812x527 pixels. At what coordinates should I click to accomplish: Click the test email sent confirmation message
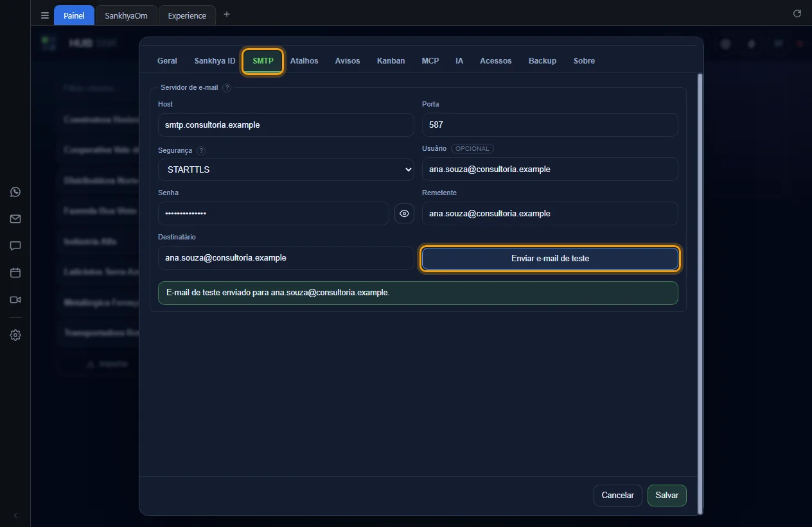(x=418, y=293)
